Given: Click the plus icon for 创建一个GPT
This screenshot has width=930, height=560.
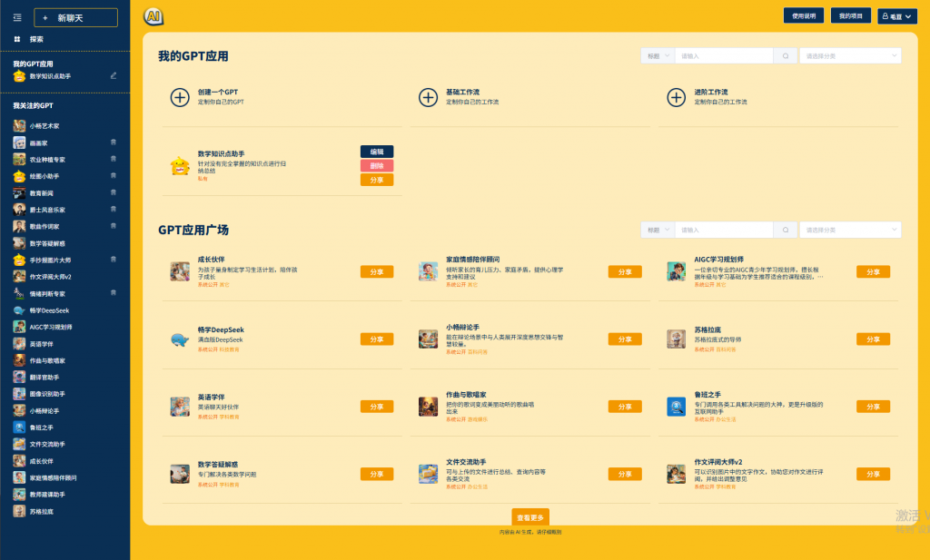Looking at the screenshot, I should (180, 97).
